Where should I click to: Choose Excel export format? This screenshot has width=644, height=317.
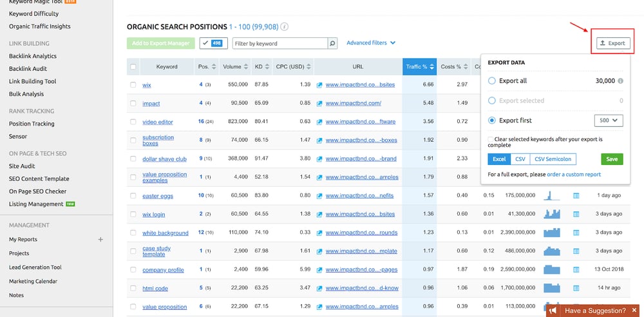(x=499, y=159)
